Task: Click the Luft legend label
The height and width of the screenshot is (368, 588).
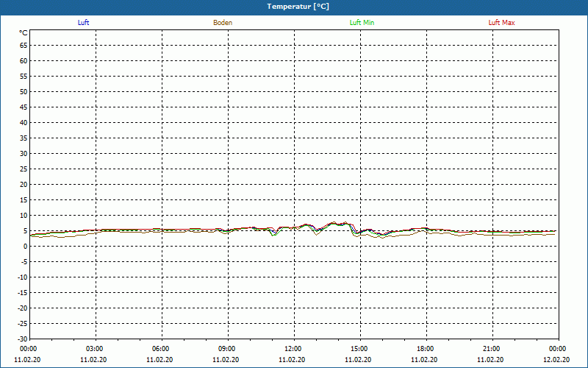Action: click(x=83, y=23)
